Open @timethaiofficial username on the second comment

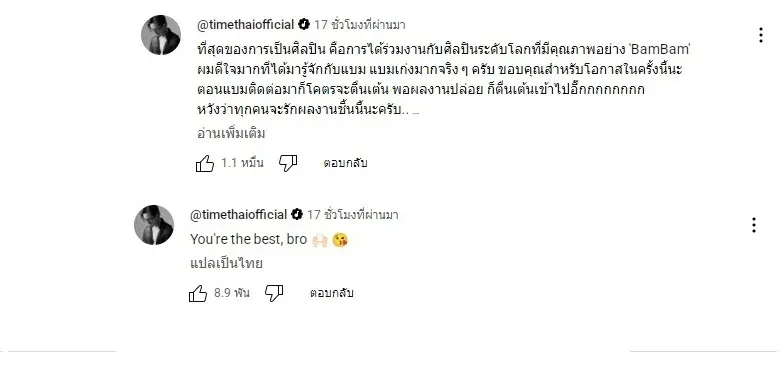[238, 215]
